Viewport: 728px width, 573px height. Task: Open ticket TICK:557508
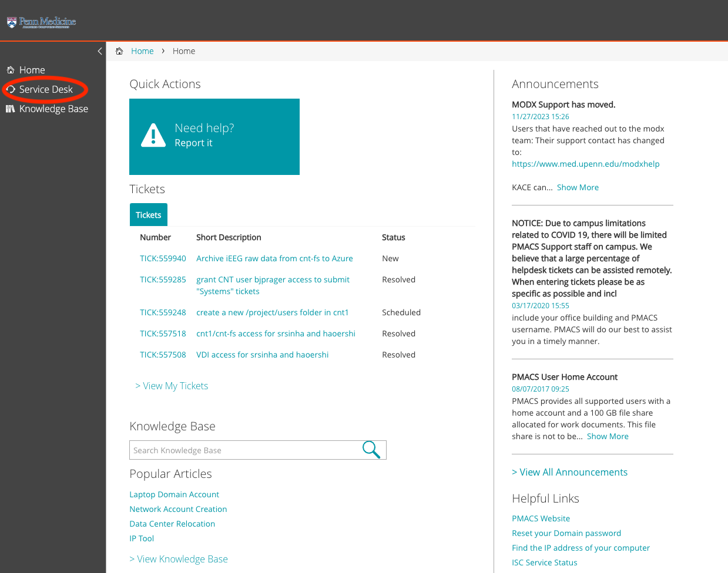tap(163, 355)
